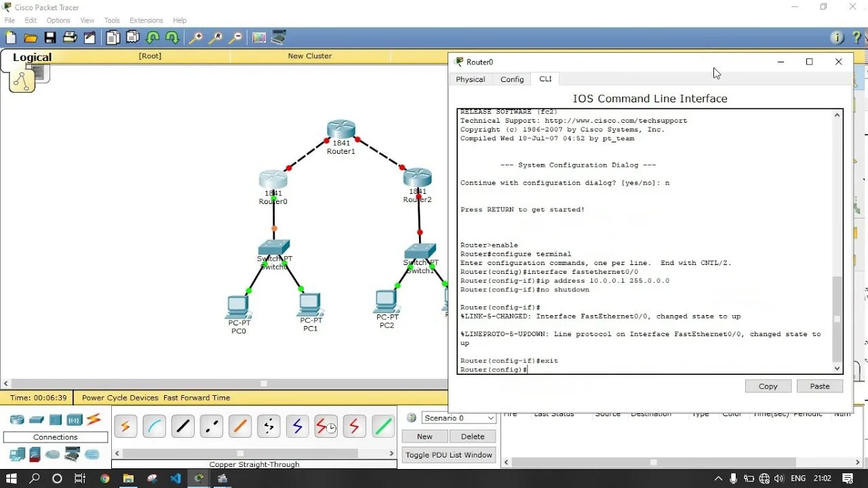Click the New file toolbar icon
868x488 pixels.
pos(11,38)
